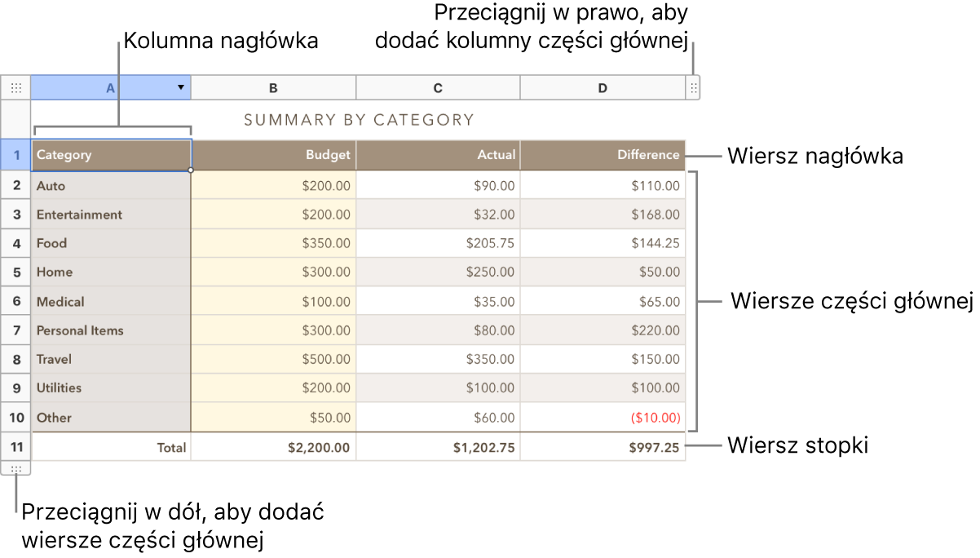Select column C header
This screenshot has height=558, width=980.
point(438,88)
